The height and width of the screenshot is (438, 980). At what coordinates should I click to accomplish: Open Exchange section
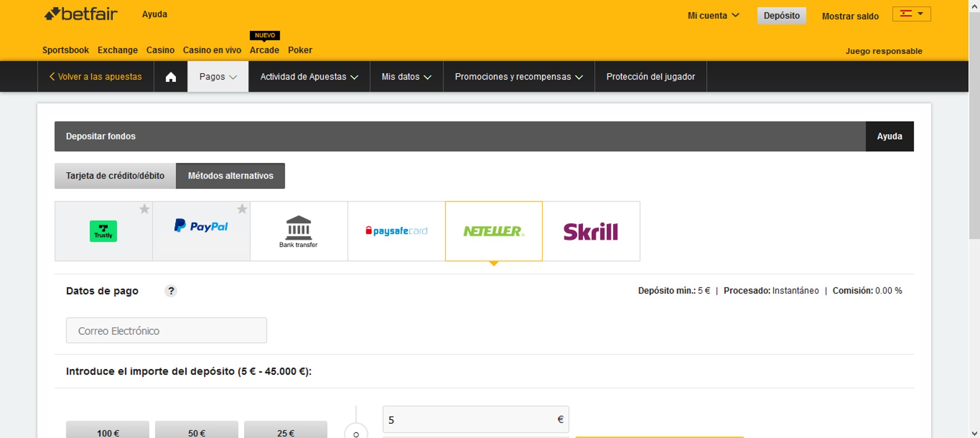tap(118, 50)
